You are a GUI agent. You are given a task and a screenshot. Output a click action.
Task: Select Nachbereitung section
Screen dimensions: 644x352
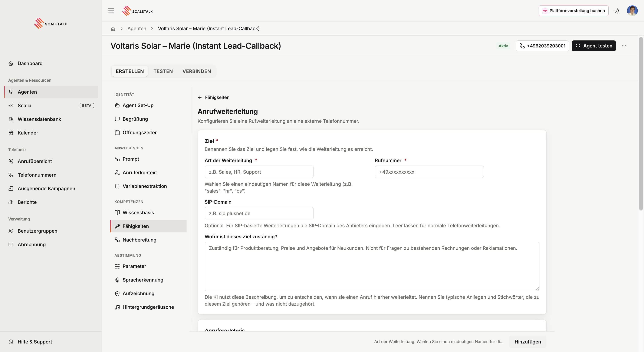[148, 240]
